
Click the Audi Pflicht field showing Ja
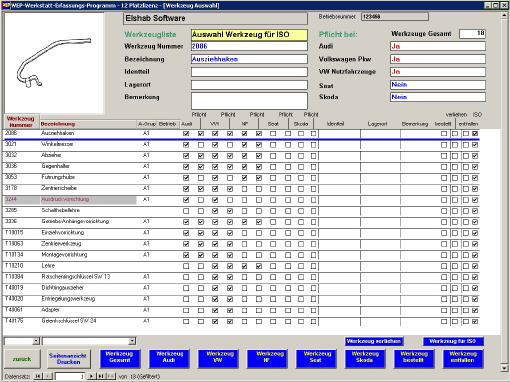(438, 46)
